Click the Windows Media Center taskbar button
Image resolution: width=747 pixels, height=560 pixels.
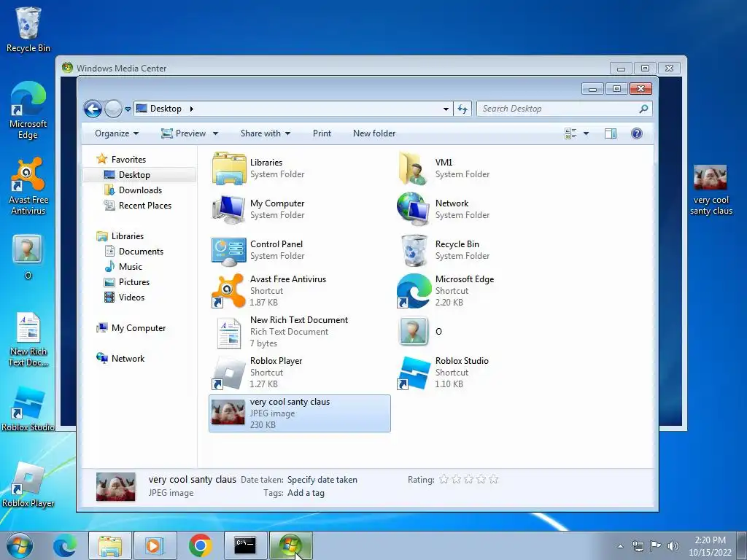tap(290, 545)
